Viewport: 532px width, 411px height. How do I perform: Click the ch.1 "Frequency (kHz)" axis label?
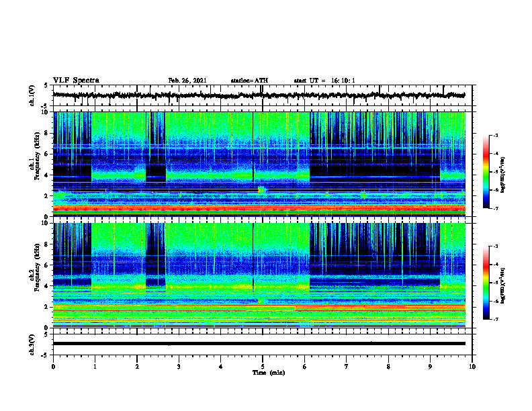click(x=37, y=156)
